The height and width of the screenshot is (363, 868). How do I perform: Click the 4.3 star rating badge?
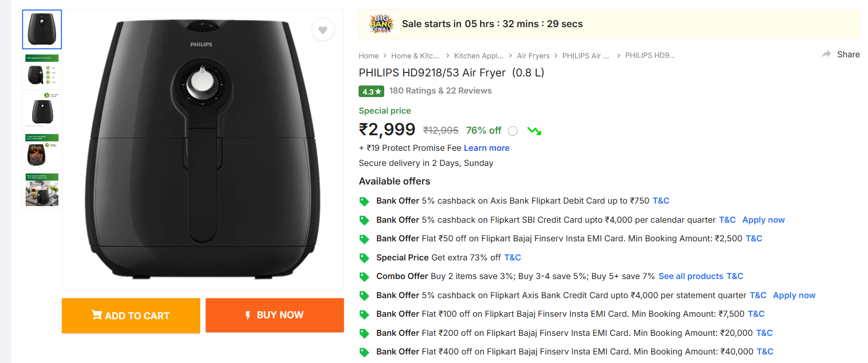(371, 92)
